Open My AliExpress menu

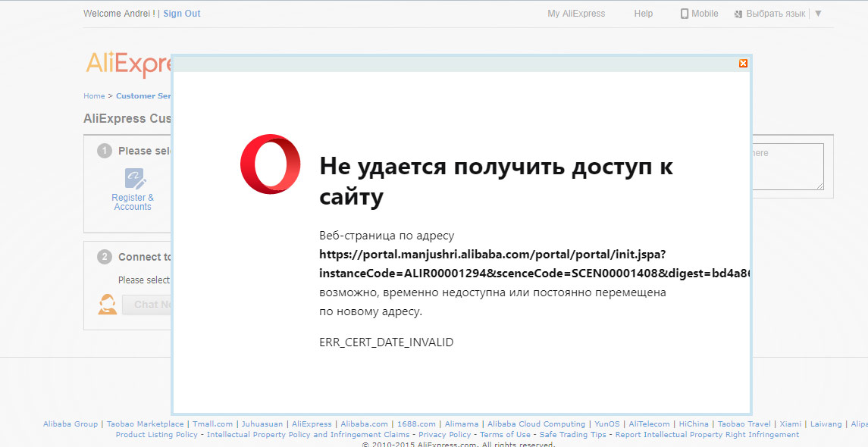point(576,14)
